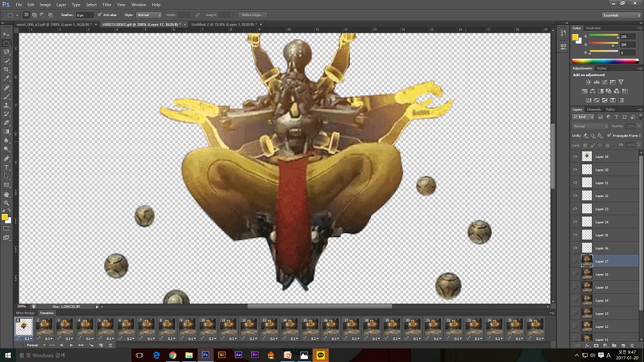Play the frame animation
This screenshot has height=362, width=644.
(71, 345)
